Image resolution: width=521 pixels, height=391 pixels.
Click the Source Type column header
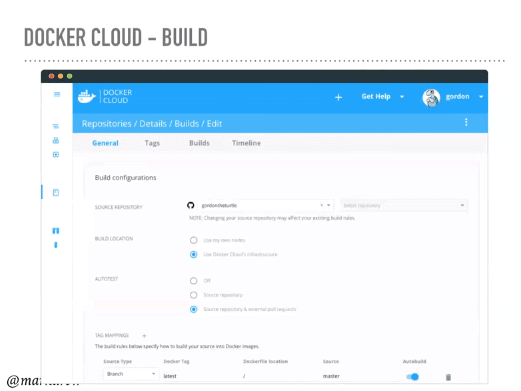pyautogui.click(x=118, y=362)
